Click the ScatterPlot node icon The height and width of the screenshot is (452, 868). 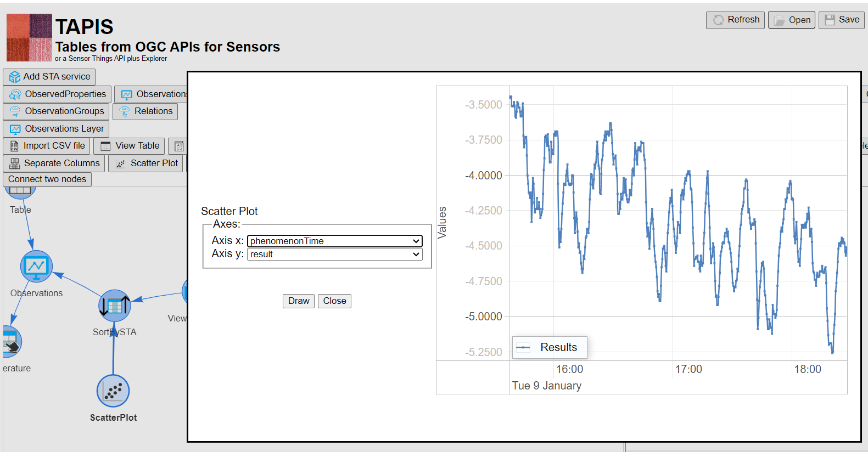pyautogui.click(x=113, y=391)
